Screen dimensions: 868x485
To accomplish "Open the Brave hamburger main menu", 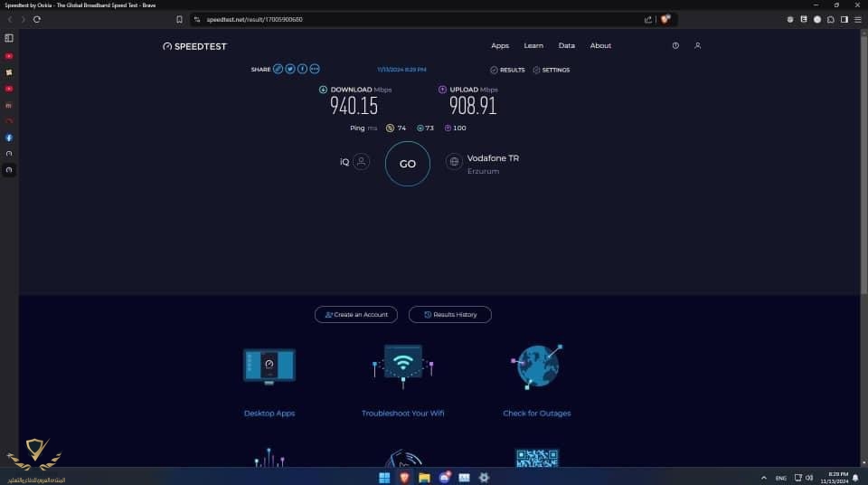I will tap(857, 19).
